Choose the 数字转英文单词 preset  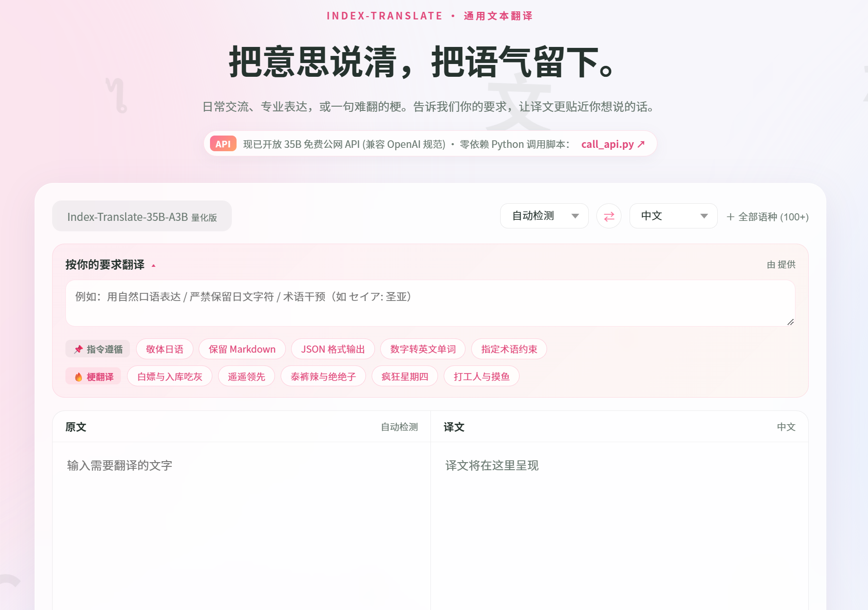[x=423, y=349]
